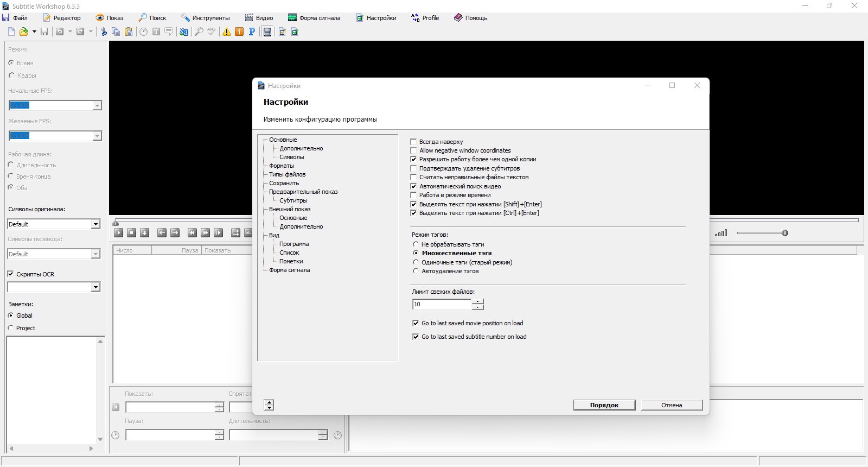Click the scissors cut icon
Image resolution: width=868 pixels, height=467 pixels.
click(103, 32)
